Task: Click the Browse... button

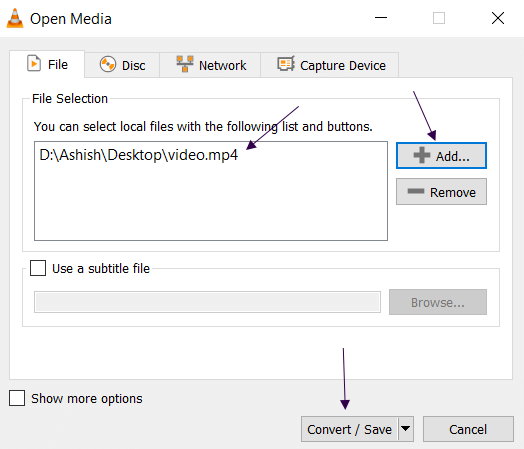Action: point(438,302)
